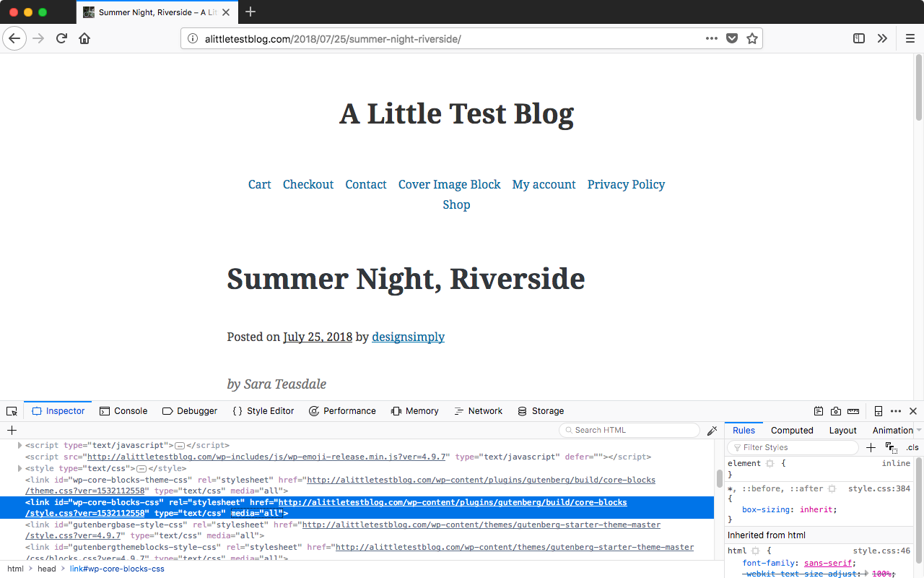
Task: Open the style.css:384 source link
Action: pos(879,489)
